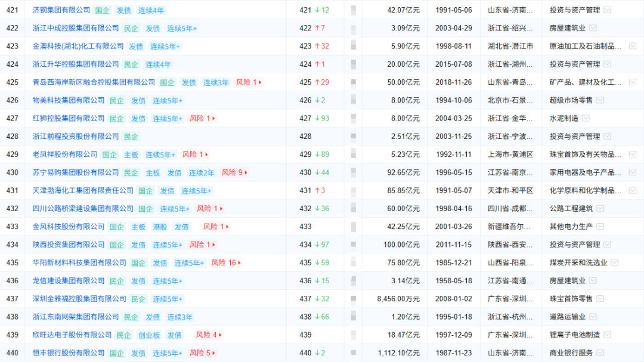Select industry text 化学原料和化学制品
Image resolution: width=644 pixels, height=362 pixels.
point(586,191)
